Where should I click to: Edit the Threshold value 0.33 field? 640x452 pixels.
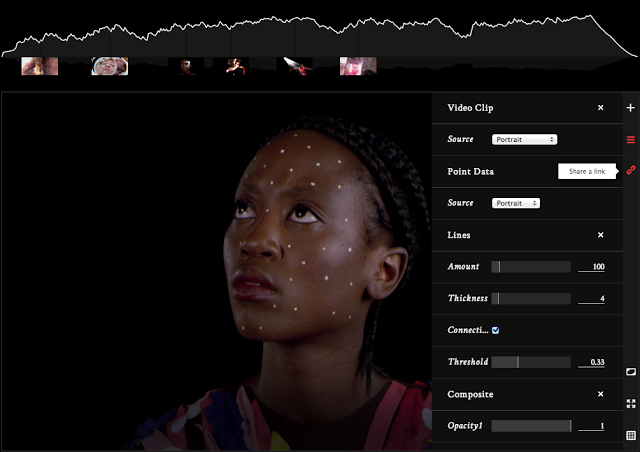592,362
